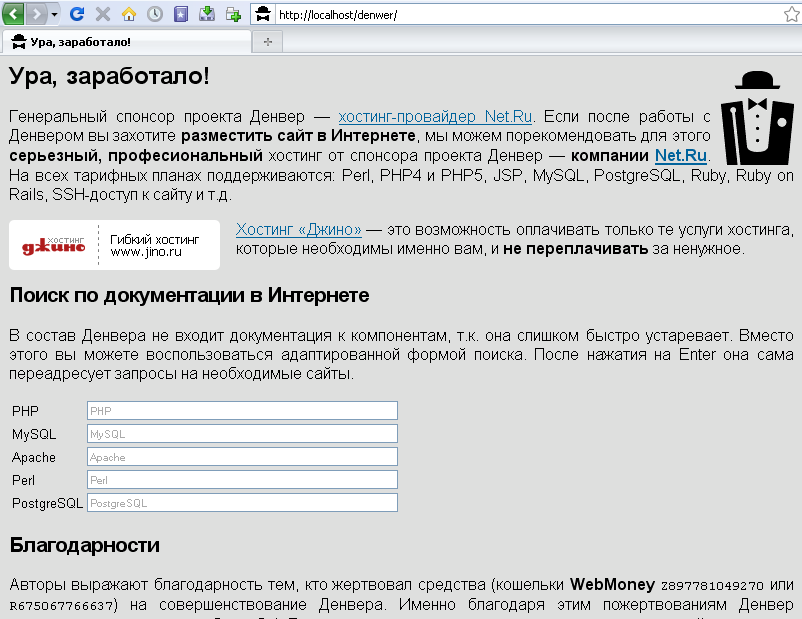Open a new tab with plus button
Image resolution: width=802 pixels, height=619 pixels.
(268, 42)
